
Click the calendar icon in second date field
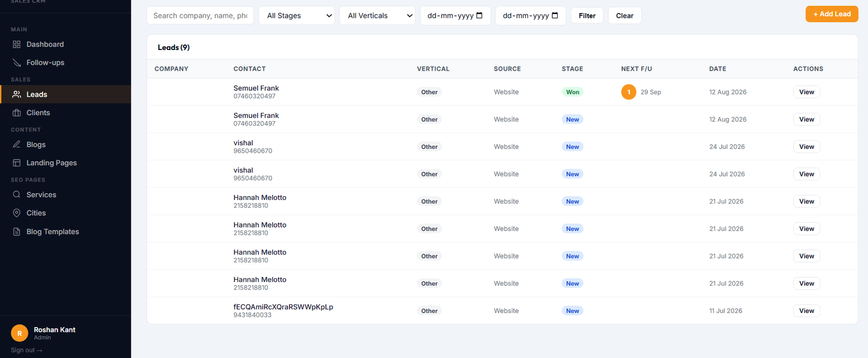(x=554, y=15)
